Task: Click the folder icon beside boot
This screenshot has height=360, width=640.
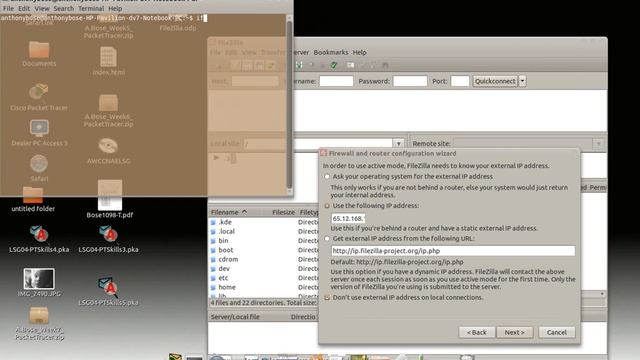Action: click(x=213, y=250)
